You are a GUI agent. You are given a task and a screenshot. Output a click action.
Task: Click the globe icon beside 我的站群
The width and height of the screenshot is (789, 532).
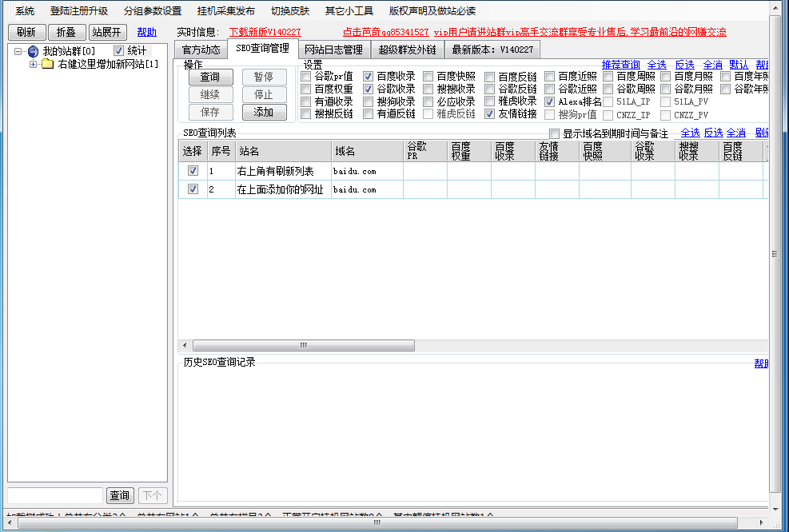tap(33, 51)
